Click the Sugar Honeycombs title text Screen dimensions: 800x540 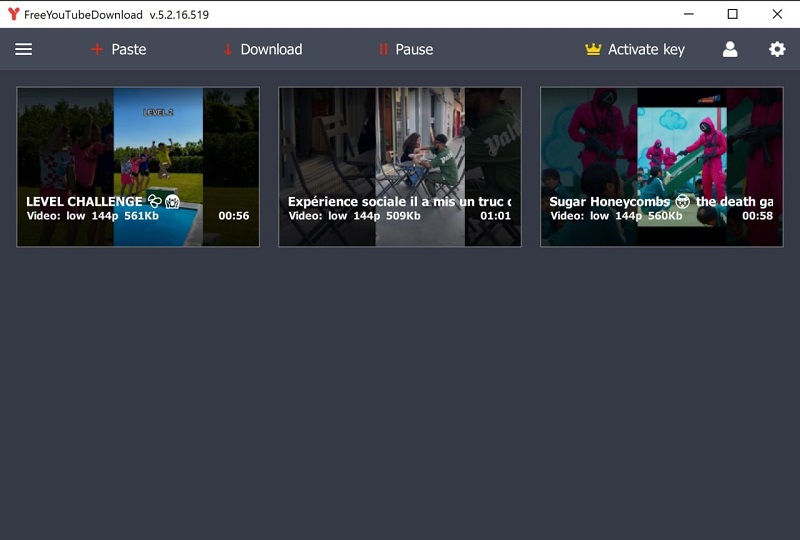pos(661,202)
